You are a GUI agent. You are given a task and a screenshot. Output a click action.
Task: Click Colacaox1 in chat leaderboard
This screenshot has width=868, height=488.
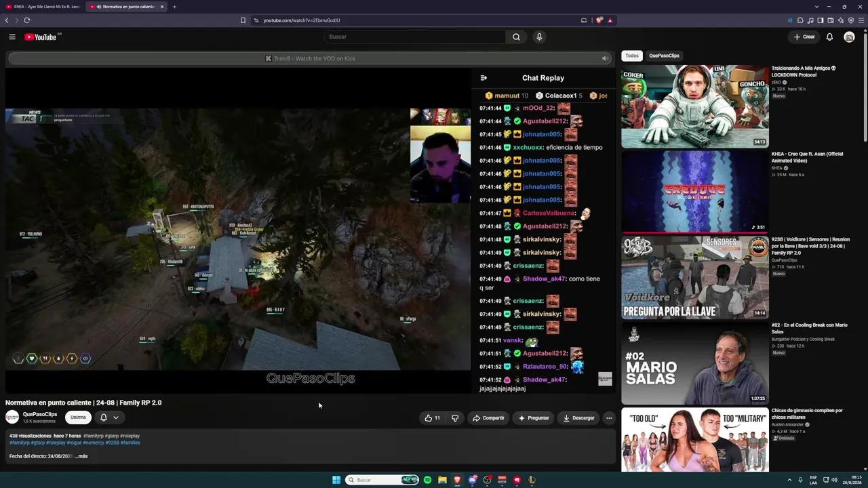[561, 96]
